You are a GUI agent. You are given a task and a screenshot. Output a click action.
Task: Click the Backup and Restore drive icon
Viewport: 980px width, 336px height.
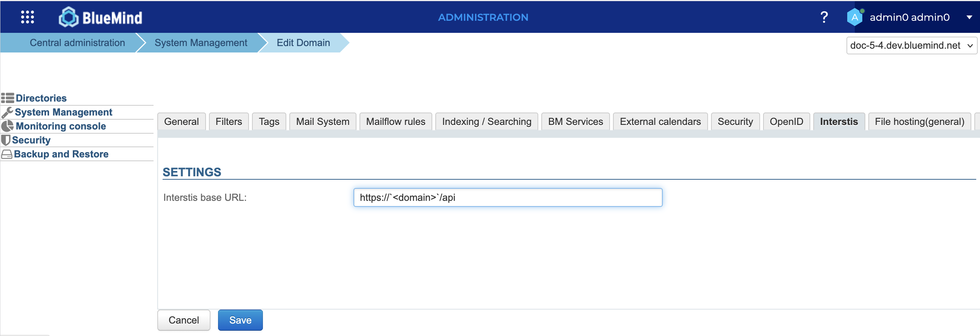pos(7,154)
